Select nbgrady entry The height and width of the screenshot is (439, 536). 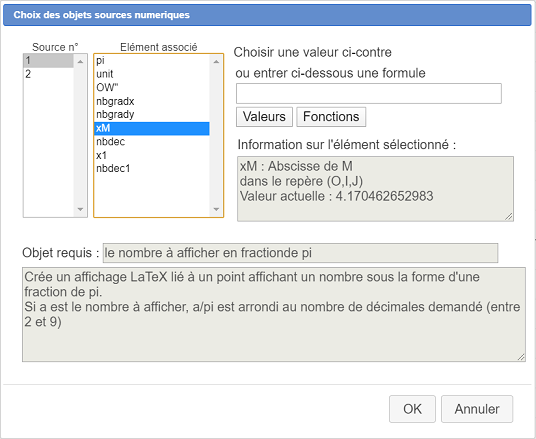(152, 115)
